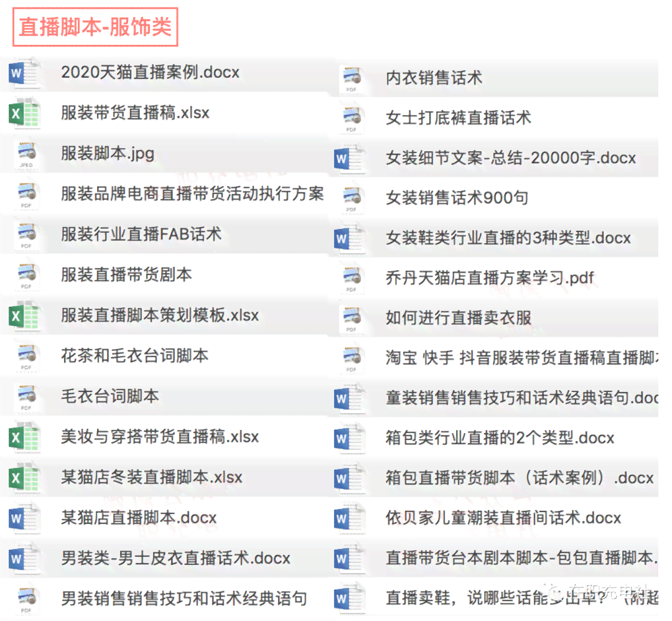Image resolution: width=672 pixels, height=621 pixels.
Task: Select file name 毛衣台词脚本
Action: point(110,396)
